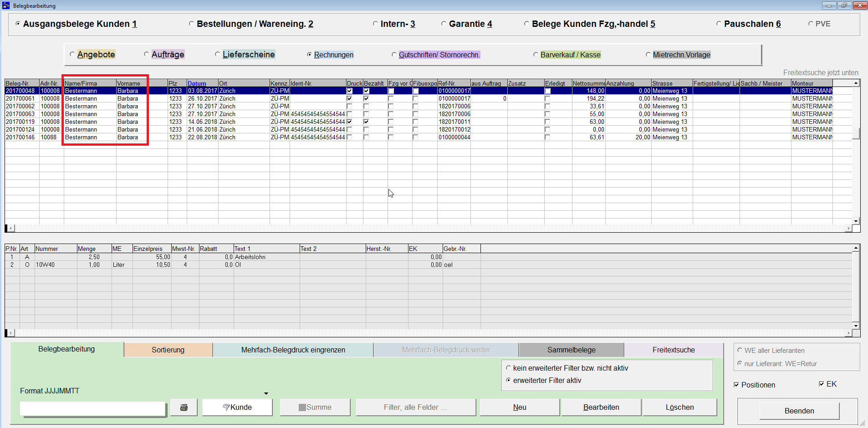Switch document type to Angebote
Image resolution: width=868 pixels, height=428 pixels.
tap(92, 54)
